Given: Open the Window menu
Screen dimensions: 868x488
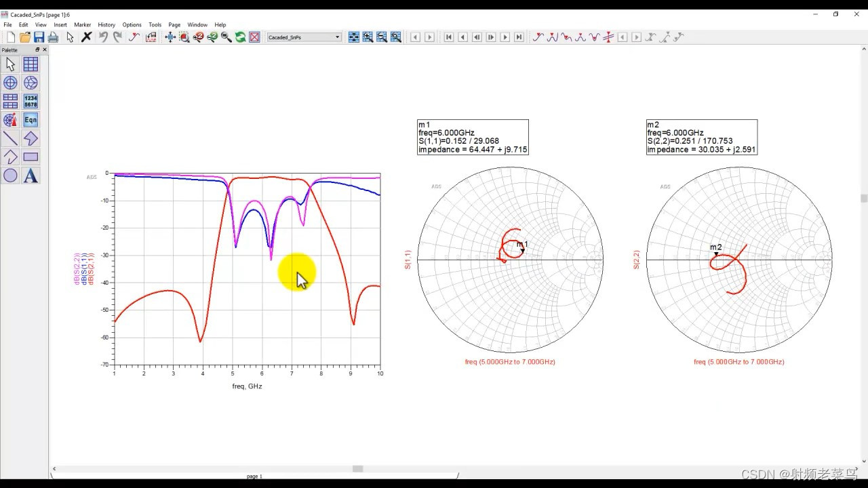Looking at the screenshot, I should pyautogui.click(x=197, y=25).
